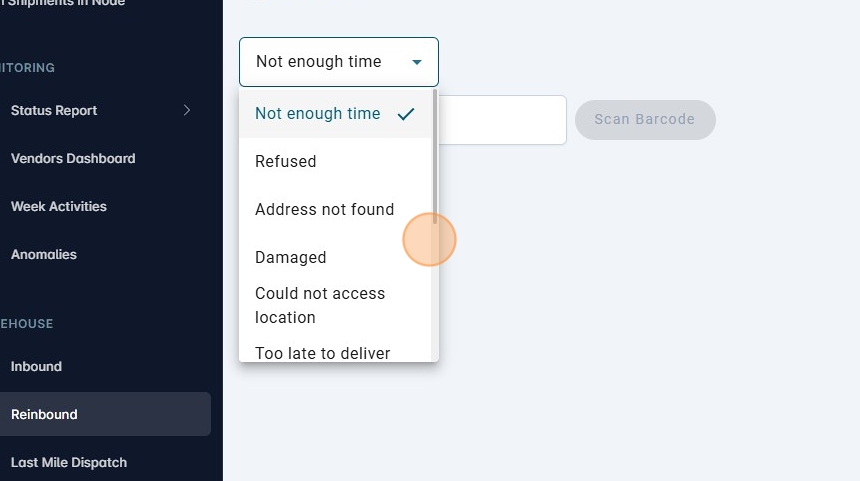Select Refused from the reason list
Viewport: 860px width, 481px height.
pos(286,162)
